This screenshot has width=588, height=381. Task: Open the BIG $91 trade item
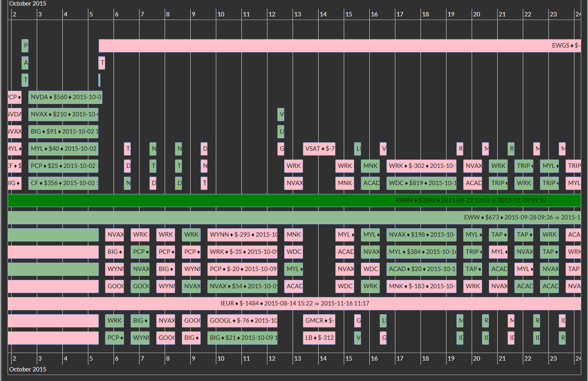pos(63,132)
